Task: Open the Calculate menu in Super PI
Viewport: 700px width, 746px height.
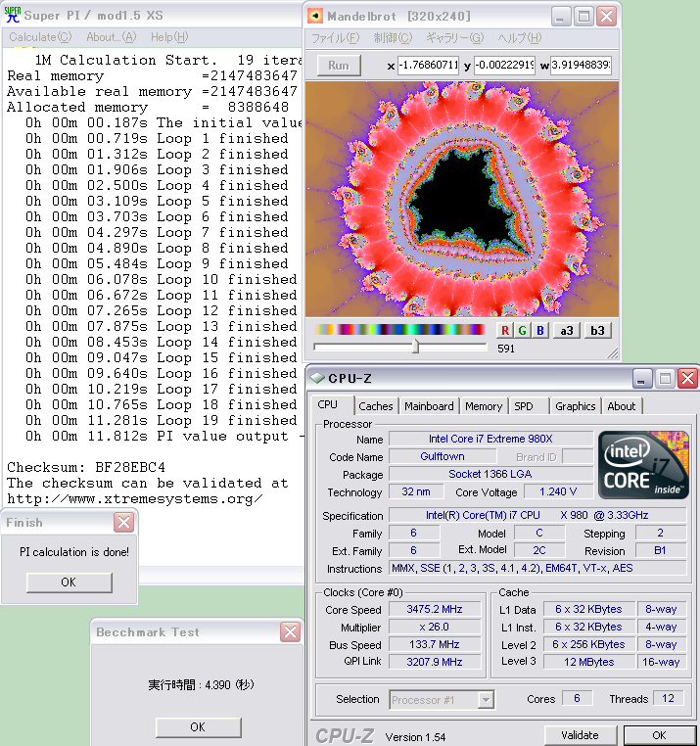Action: pyautogui.click(x=40, y=37)
